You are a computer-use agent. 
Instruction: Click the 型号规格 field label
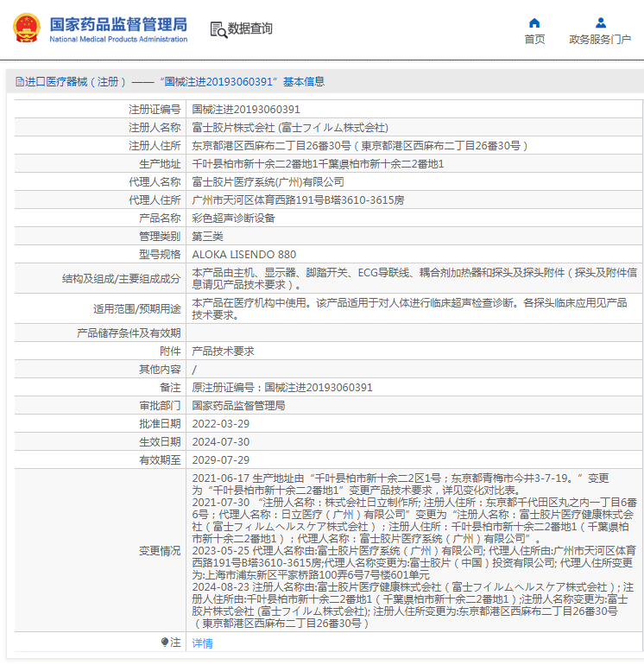[x=160, y=255]
